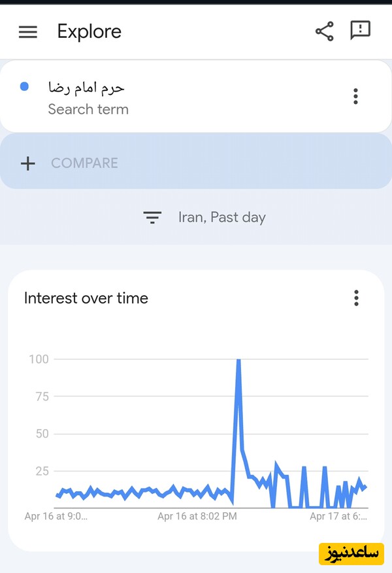Click the chart peak at 100
Screen dimensions: 392x573
click(x=238, y=360)
